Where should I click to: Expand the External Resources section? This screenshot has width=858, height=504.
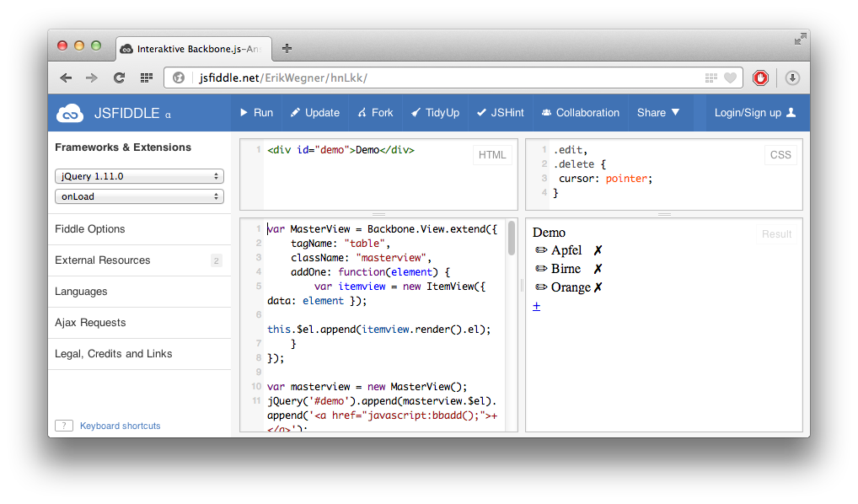click(103, 260)
